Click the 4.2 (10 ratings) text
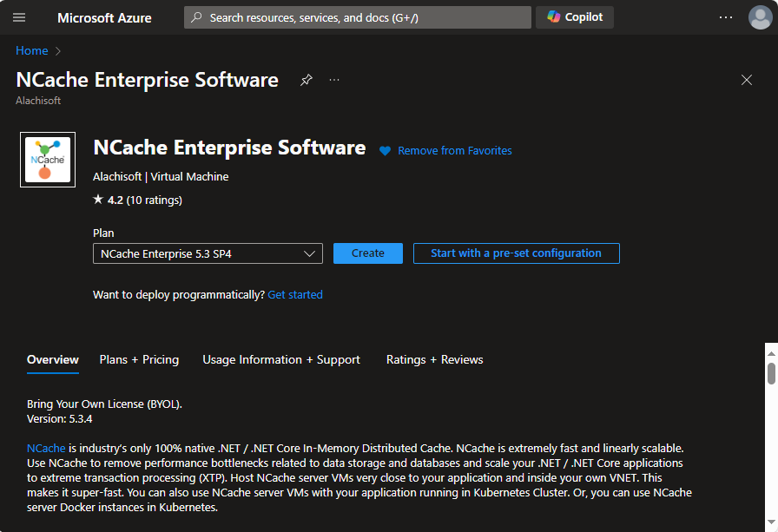The width and height of the screenshot is (778, 532). click(x=145, y=200)
